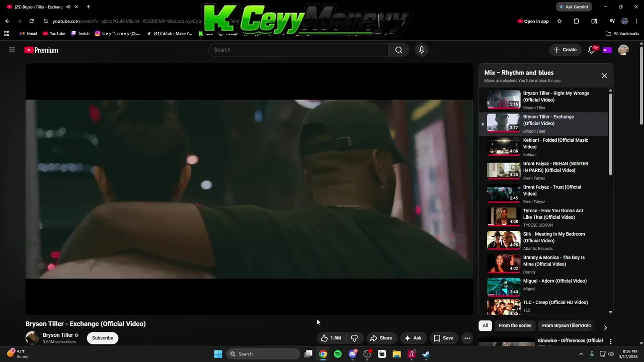This screenshot has height=362, width=644.
Task: Subscribe to Bryson Tiller's channel
Action: [x=103, y=338]
